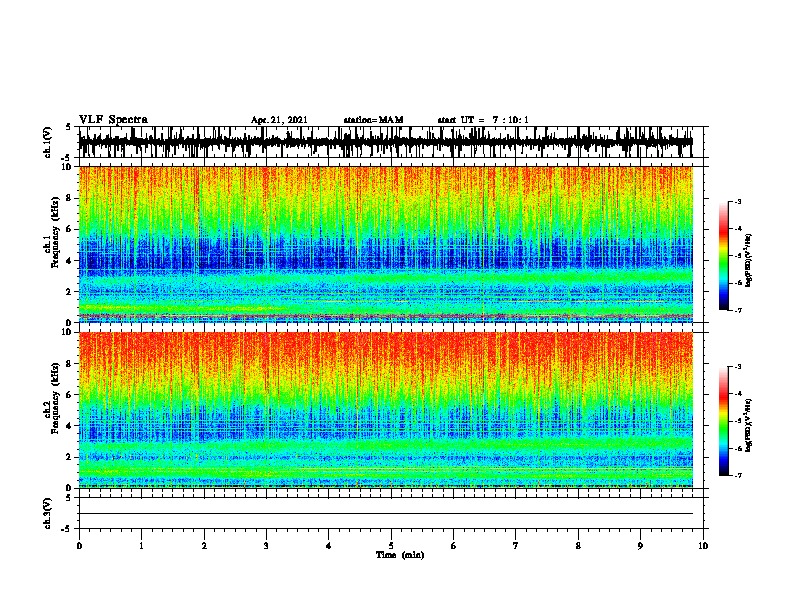The height and width of the screenshot is (612, 792).
Task: Click the 'ch.1(V)' axis label
Action: (x=48, y=142)
